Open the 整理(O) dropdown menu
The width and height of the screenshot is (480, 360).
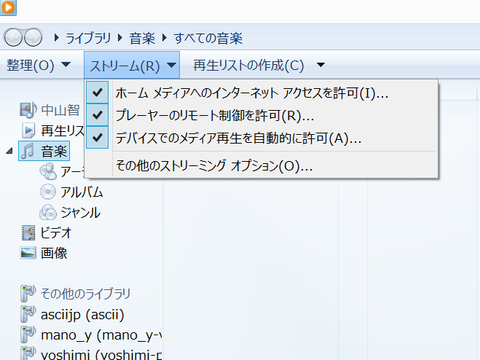pos(38,65)
